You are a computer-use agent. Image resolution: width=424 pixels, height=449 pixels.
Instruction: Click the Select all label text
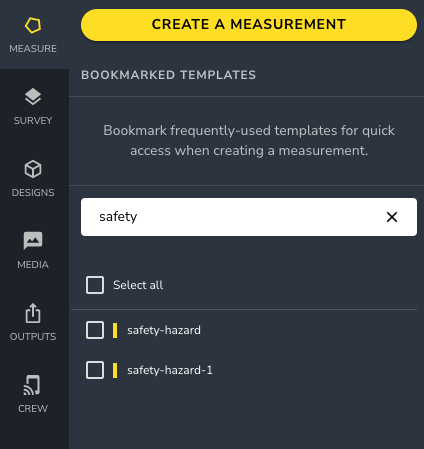tap(138, 285)
